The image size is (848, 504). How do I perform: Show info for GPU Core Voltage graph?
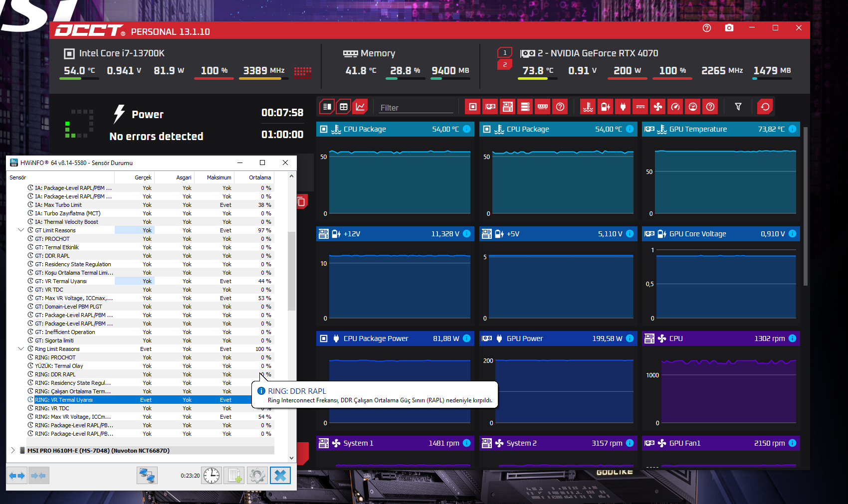click(x=792, y=234)
